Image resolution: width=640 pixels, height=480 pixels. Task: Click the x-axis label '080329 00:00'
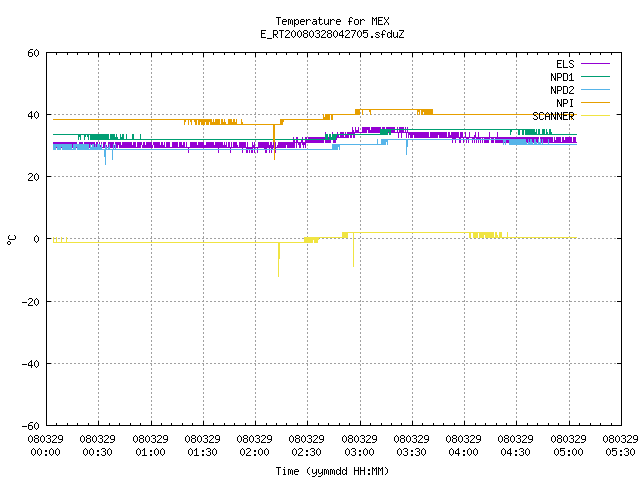click(46, 446)
